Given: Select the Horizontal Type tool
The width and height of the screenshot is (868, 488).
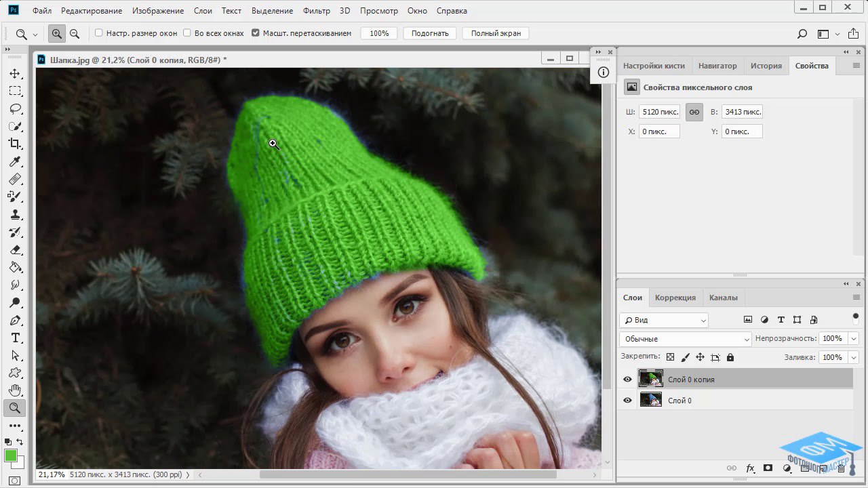Looking at the screenshot, I should click(x=15, y=338).
